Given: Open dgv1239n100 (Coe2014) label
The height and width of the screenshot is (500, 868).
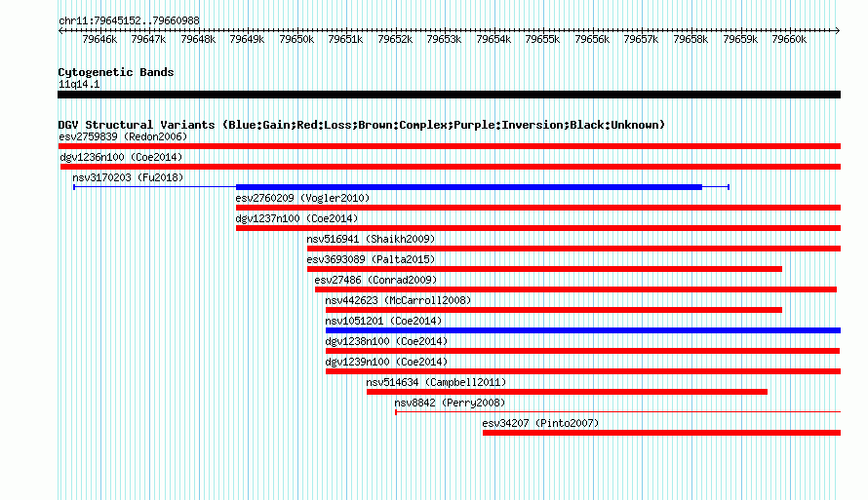Looking at the screenshot, I should [386, 362].
